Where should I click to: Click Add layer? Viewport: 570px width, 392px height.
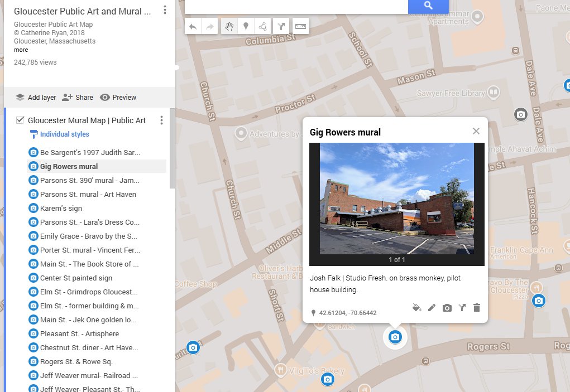tap(36, 97)
